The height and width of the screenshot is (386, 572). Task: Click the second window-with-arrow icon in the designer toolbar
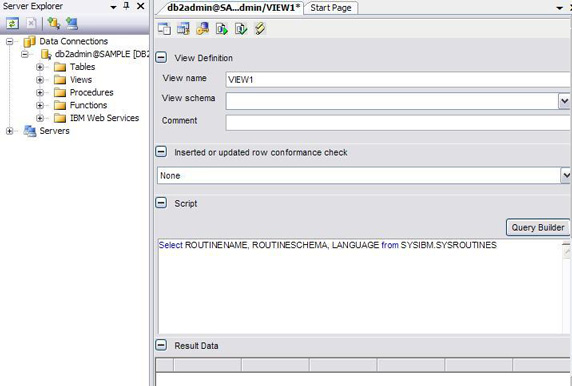(183, 29)
